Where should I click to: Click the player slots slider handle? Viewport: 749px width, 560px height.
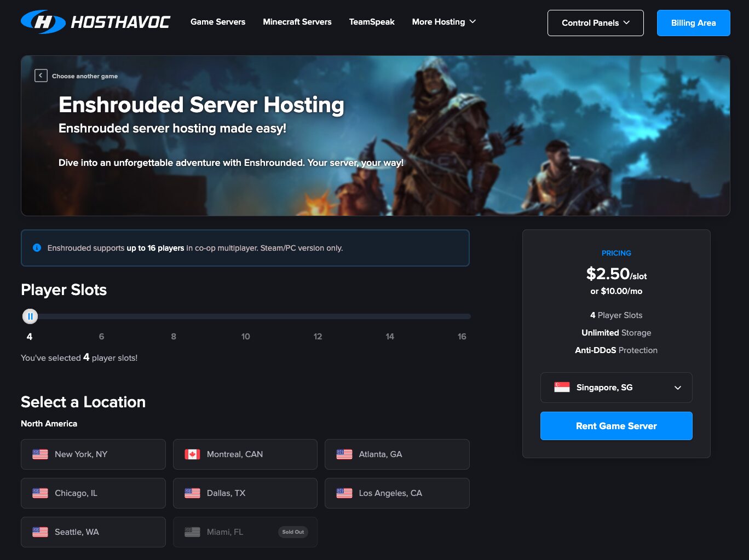click(30, 316)
